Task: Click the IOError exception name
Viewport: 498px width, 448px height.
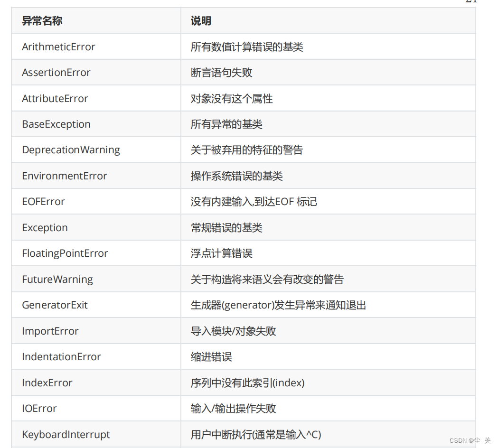Action: [x=39, y=409]
